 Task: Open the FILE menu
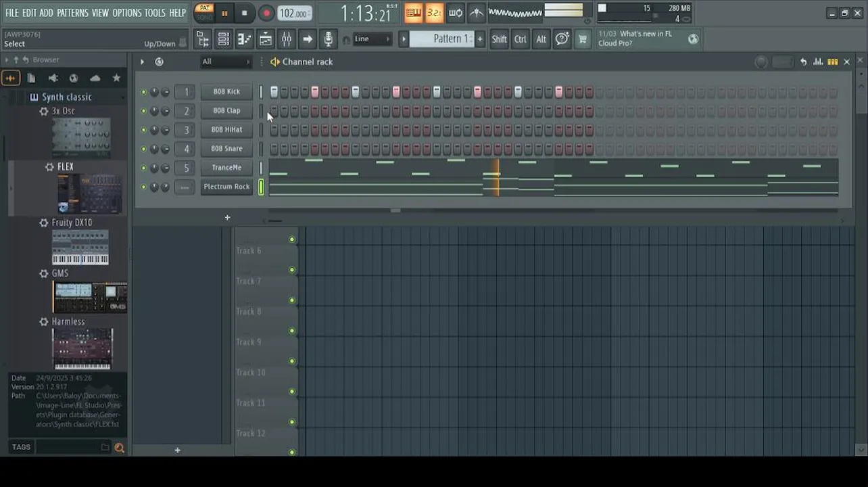(x=11, y=13)
